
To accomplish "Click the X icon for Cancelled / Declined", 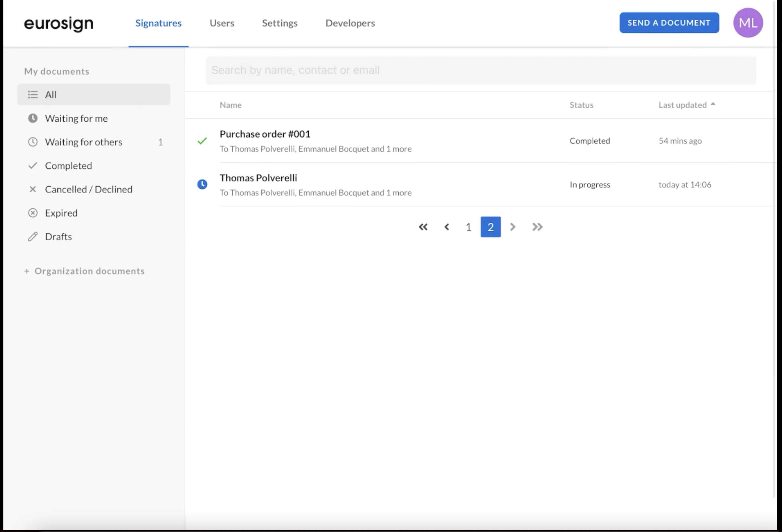I will [x=32, y=189].
